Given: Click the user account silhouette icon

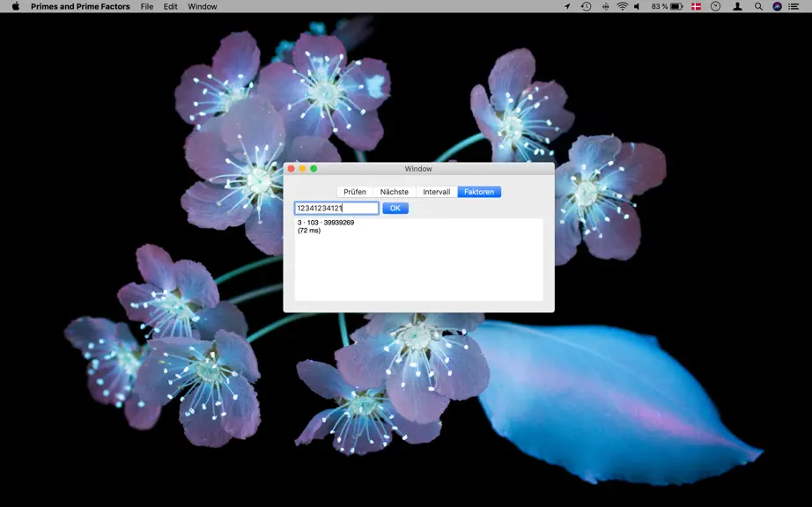Looking at the screenshot, I should [x=737, y=6].
